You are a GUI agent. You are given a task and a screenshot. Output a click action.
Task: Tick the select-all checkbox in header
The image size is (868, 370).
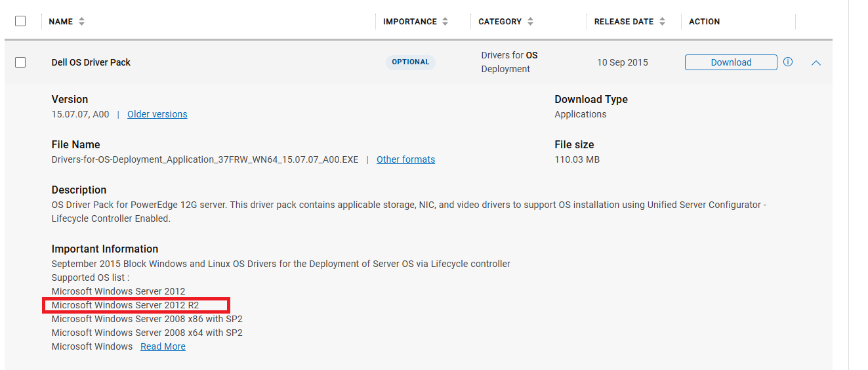20,21
